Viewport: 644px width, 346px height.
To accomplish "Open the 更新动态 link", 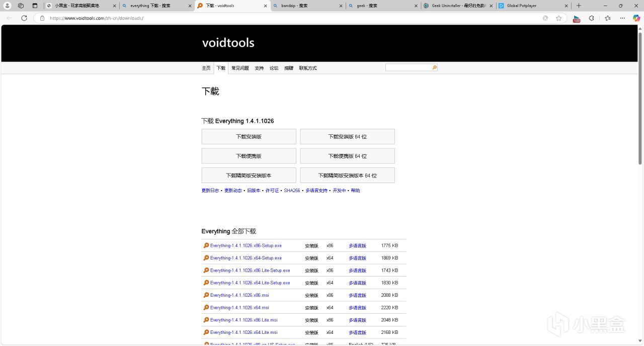I will 233,191.
